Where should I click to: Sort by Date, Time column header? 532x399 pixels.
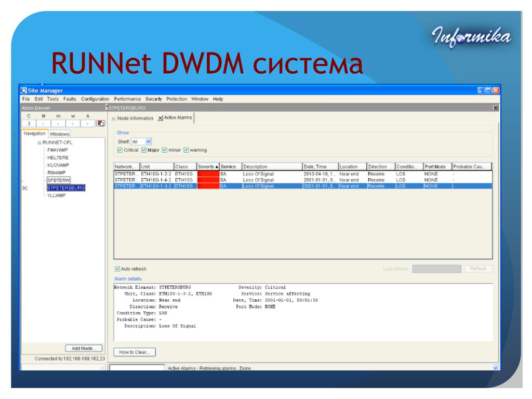click(320, 167)
